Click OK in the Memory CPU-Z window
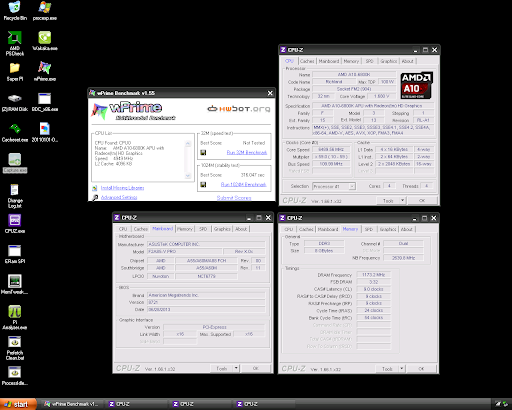Screen dimensions: 512x410 coord(421,369)
